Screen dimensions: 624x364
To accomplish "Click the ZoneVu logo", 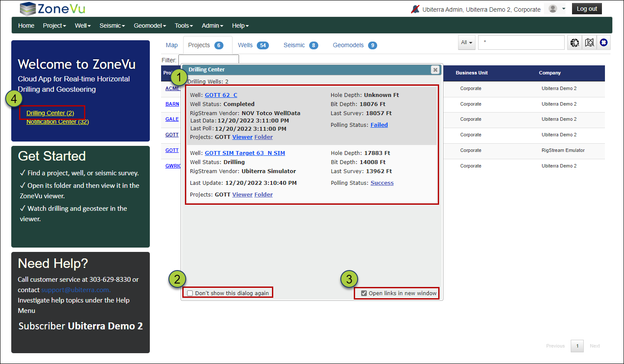I will coord(52,9).
